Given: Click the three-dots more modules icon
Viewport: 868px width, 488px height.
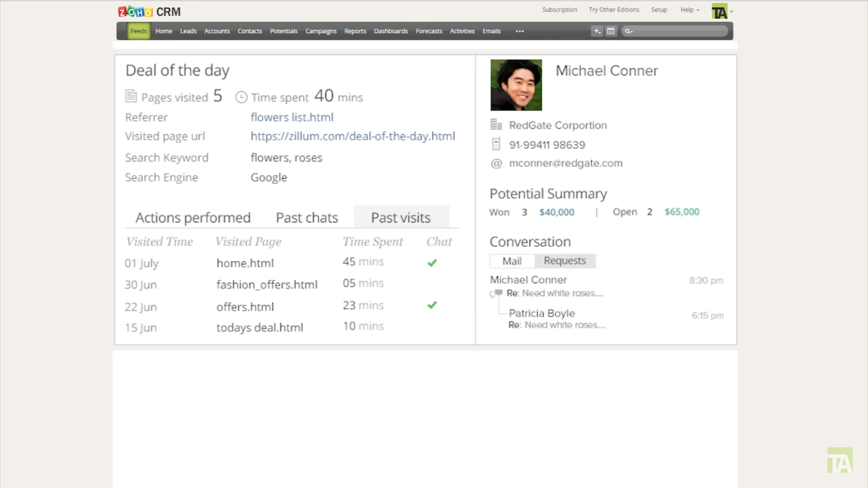Looking at the screenshot, I should coord(520,31).
